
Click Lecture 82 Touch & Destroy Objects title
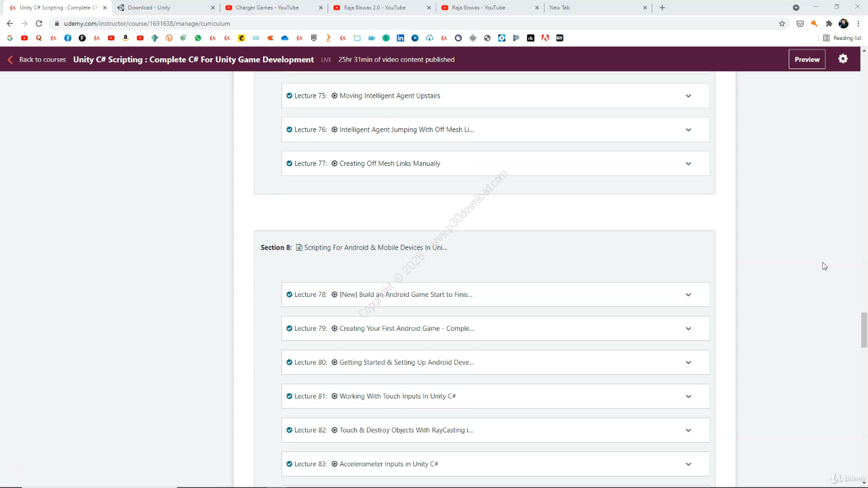406,430
